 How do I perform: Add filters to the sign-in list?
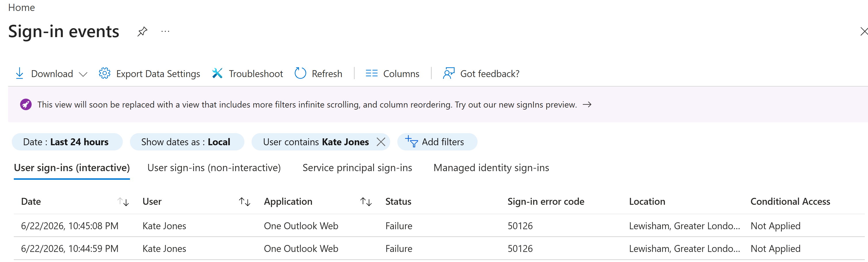(x=437, y=142)
